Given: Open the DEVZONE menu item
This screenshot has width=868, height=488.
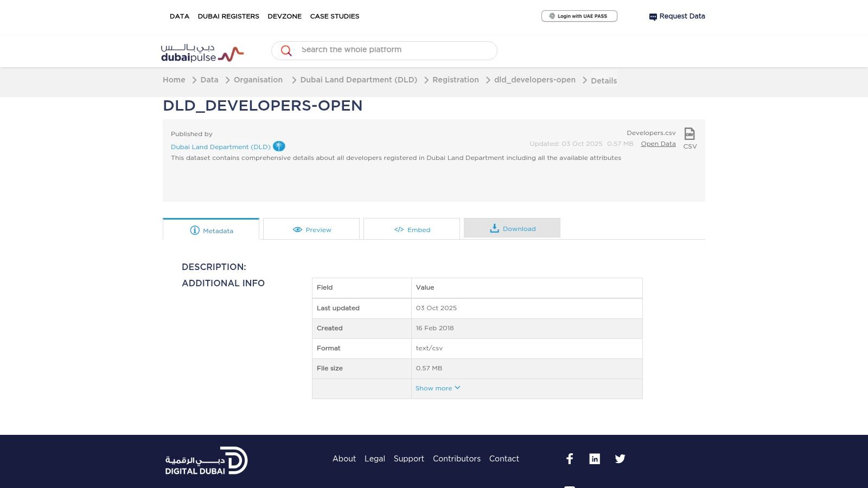Looking at the screenshot, I should (x=284, y=16).
